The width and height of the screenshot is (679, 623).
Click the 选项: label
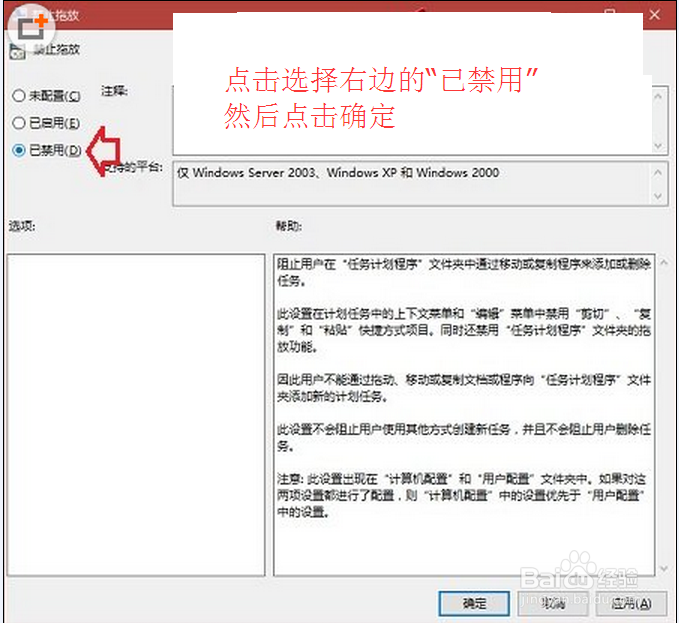tap(22, 226)
